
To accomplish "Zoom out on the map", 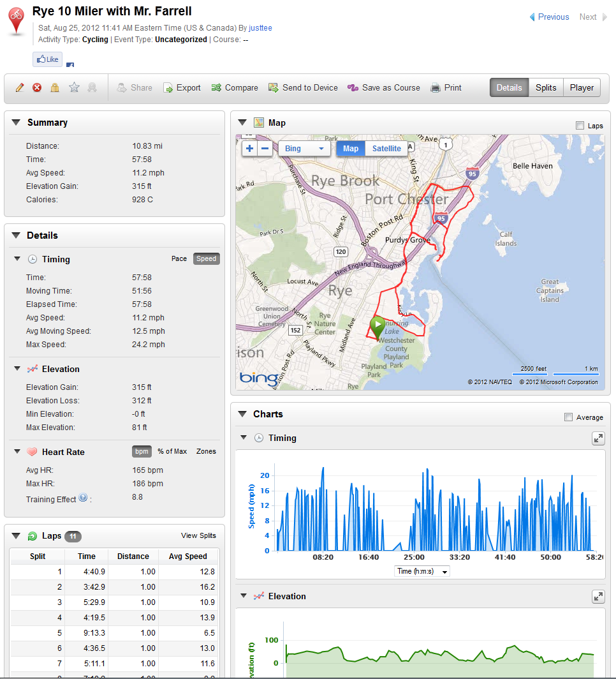I will tap(265, 149).
